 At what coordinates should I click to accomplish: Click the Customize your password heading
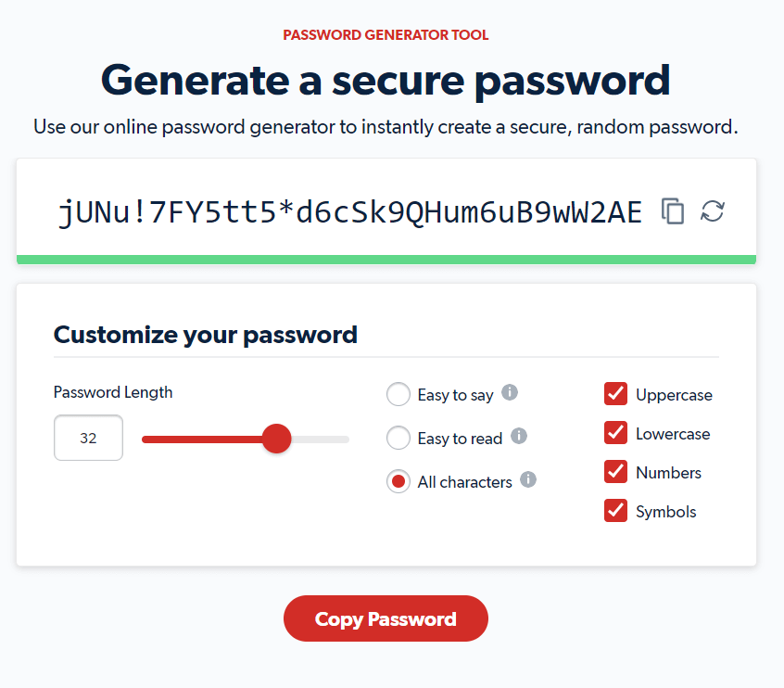pyautogui.click(x=206, y=334)
